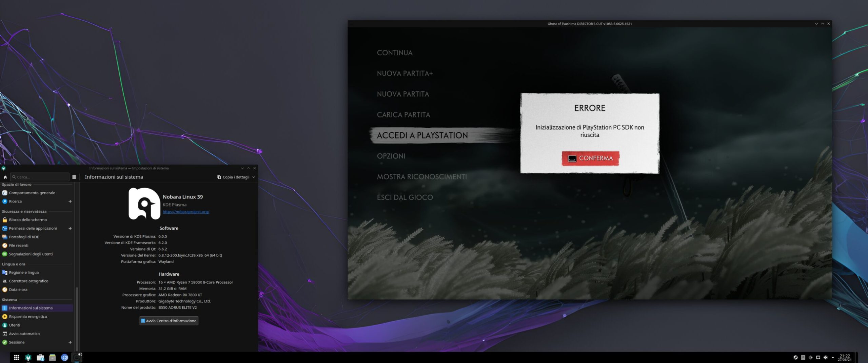
Task: Open Portafogli di KDE settings
Action: pos(37,237)
